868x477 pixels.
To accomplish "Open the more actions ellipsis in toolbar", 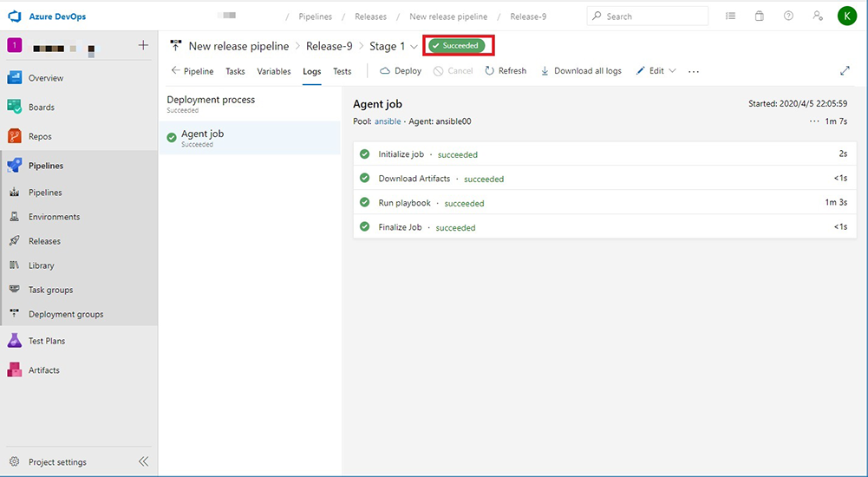I will [x=694, y=71].
